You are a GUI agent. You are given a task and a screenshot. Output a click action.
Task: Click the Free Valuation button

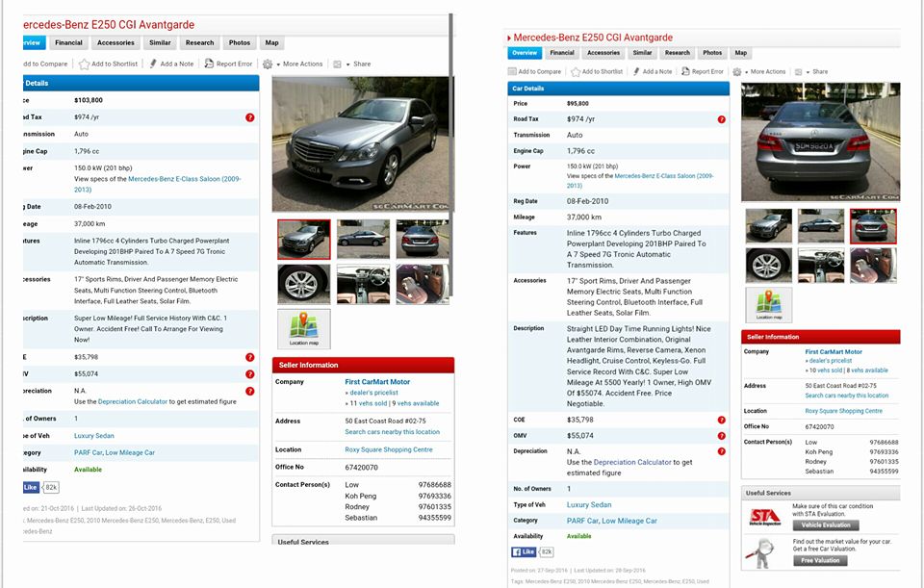pos(820,560)
